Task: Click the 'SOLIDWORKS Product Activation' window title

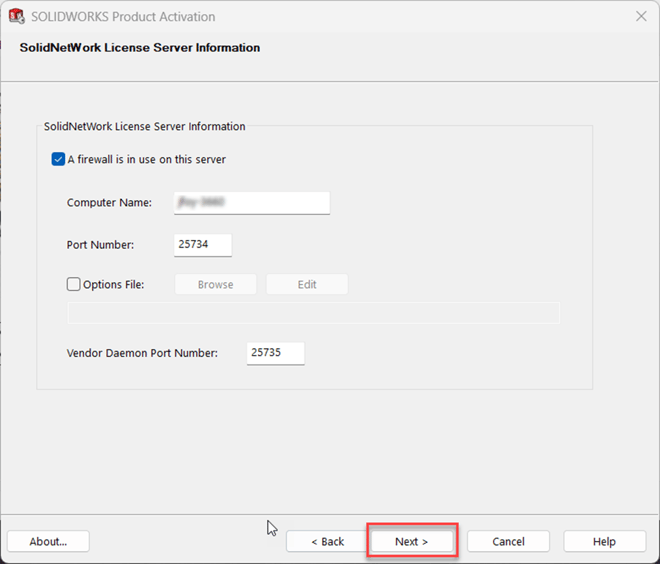Action: click(123, 17)
